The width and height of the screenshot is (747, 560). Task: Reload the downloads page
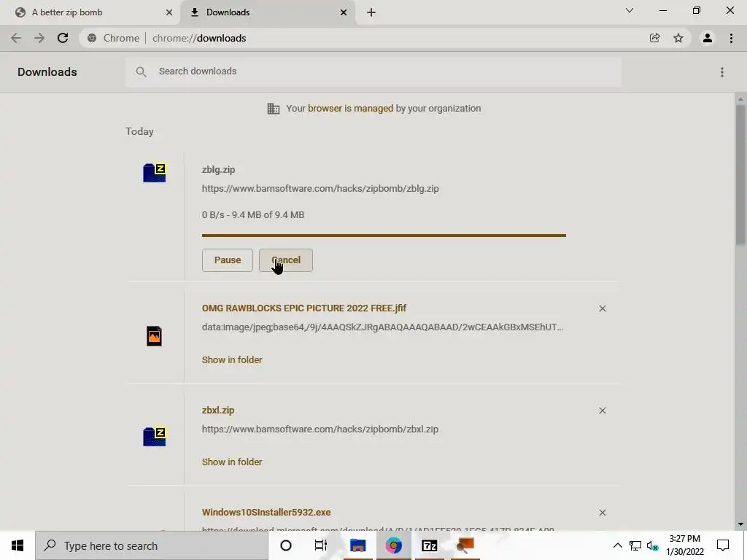pos(63,38)
